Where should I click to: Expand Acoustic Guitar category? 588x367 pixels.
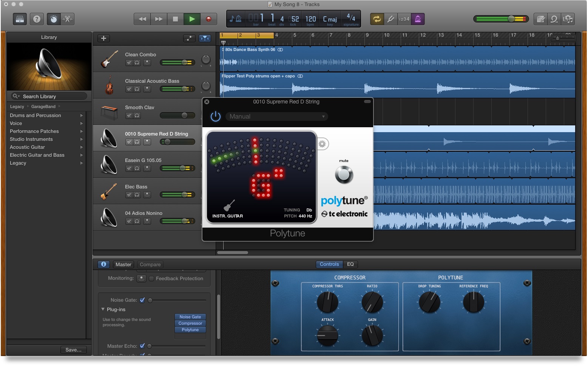tap(81, 147)
